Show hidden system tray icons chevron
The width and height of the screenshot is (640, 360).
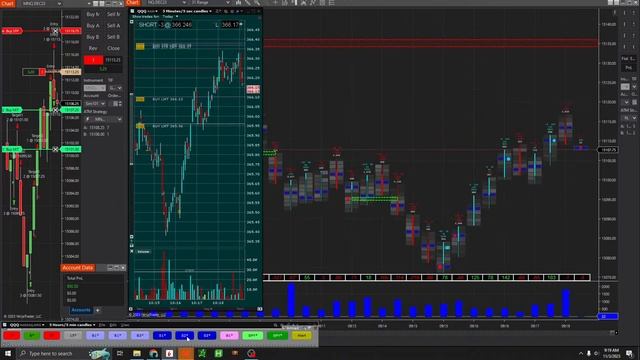[x=580, y=353]
